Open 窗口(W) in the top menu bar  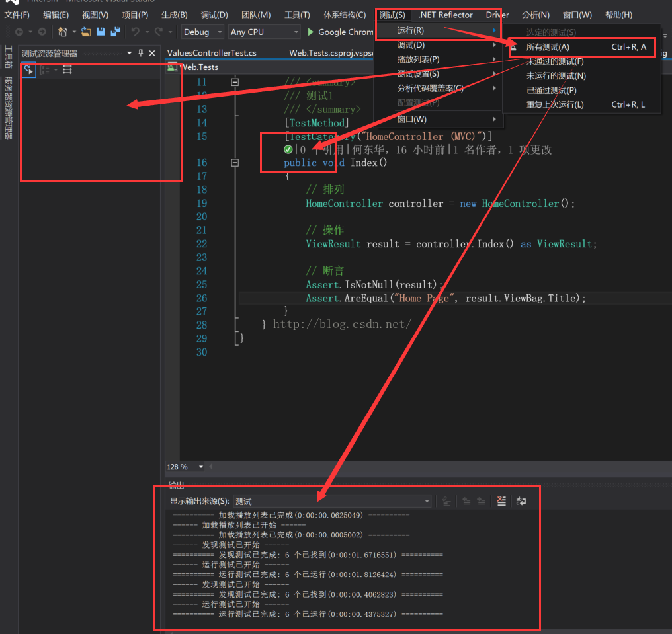click(x=577, y=15)
